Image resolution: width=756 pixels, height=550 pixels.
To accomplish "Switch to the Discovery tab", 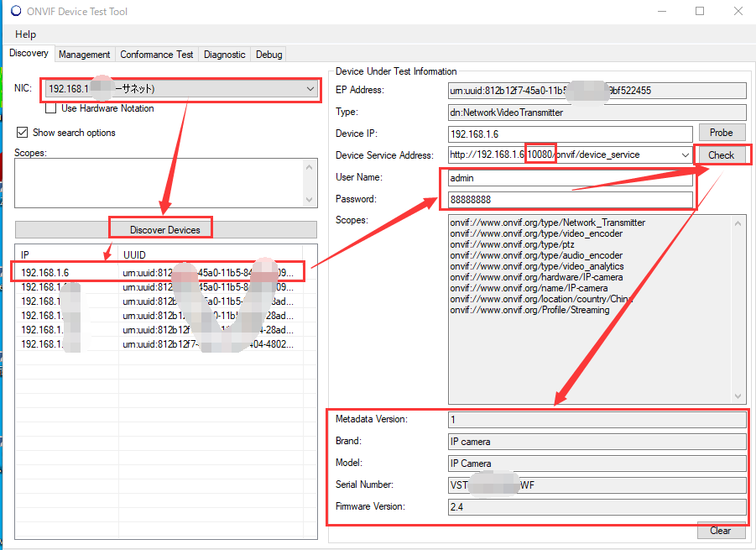I will pyautogui.click(x=29, y=53).
